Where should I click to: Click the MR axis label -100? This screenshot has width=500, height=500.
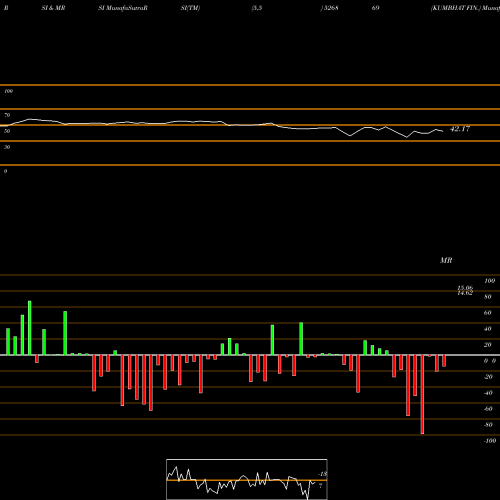pyautogui.click(x=490, y=441)
